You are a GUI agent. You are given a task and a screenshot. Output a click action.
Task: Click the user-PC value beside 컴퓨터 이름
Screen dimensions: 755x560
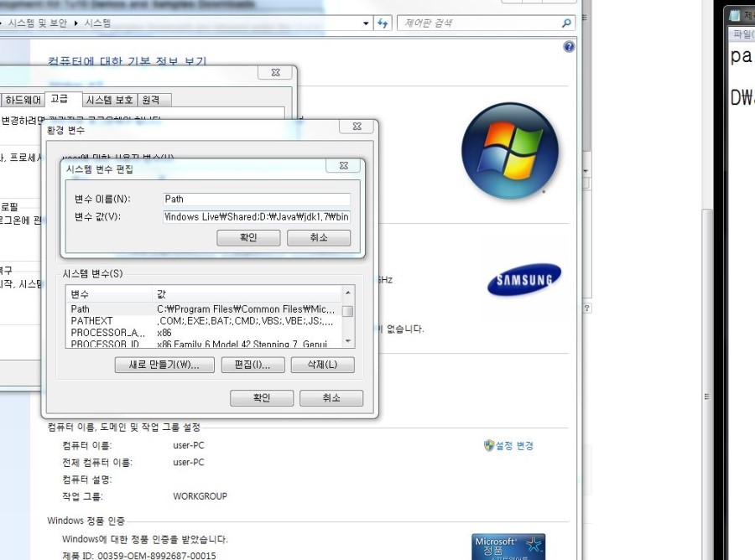point(188,445)
